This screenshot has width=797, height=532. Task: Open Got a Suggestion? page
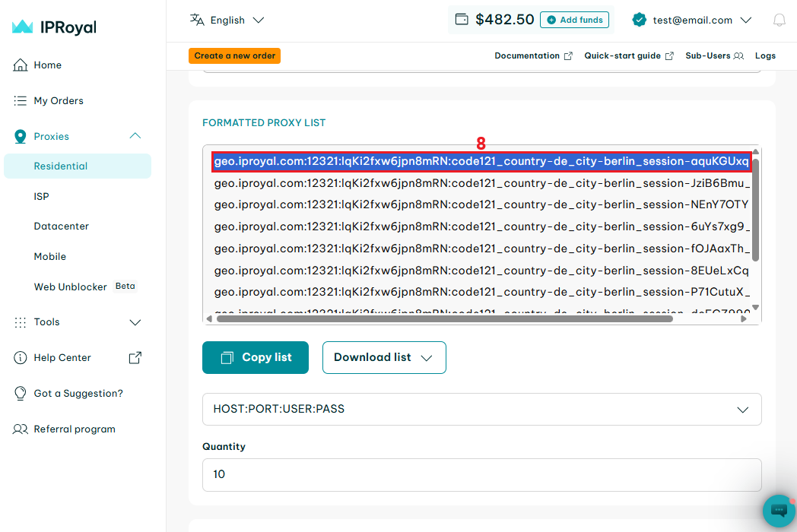point(78,393)
